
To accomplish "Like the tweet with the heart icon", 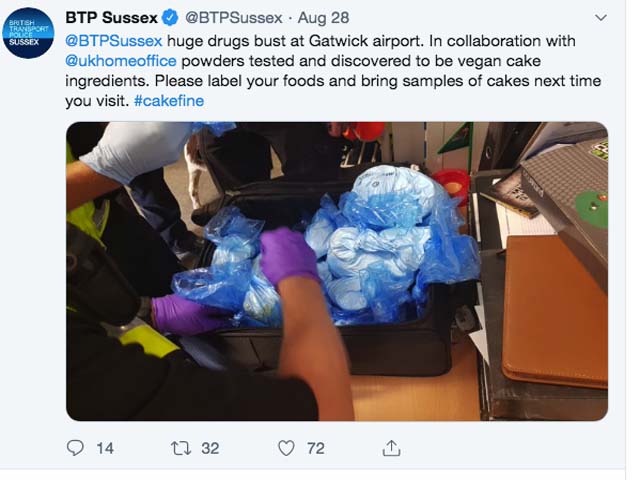I will [x=286, y=448].
